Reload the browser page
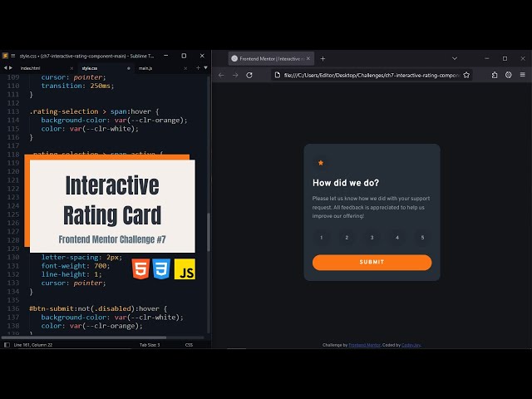This screenshot has height=399, width=532. click(249, 75)
